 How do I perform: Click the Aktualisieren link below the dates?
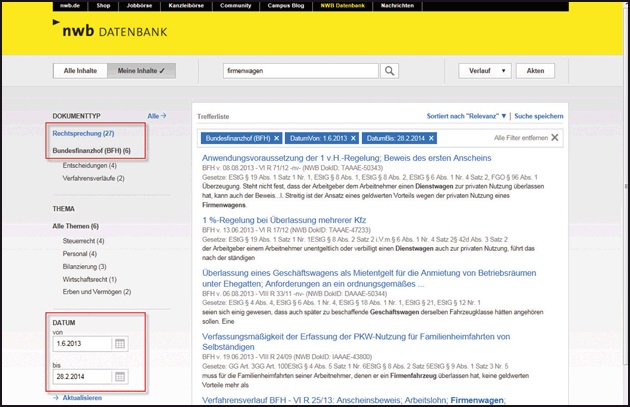point(81,397)
